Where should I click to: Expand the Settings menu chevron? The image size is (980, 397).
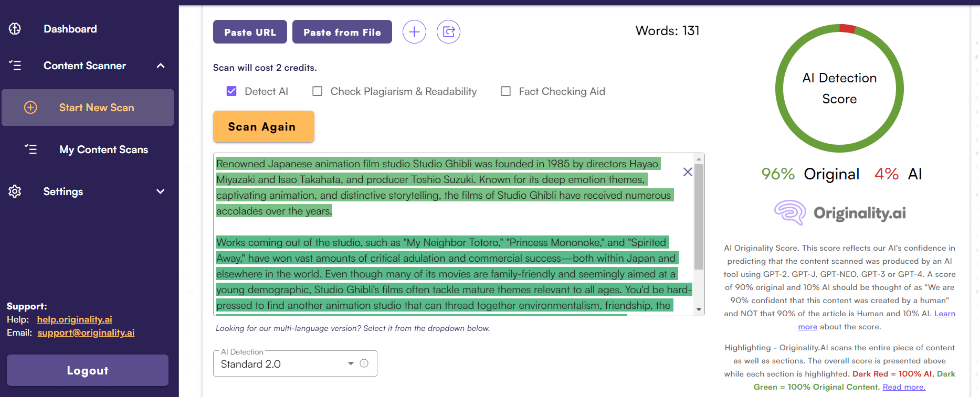coord(161,191)
